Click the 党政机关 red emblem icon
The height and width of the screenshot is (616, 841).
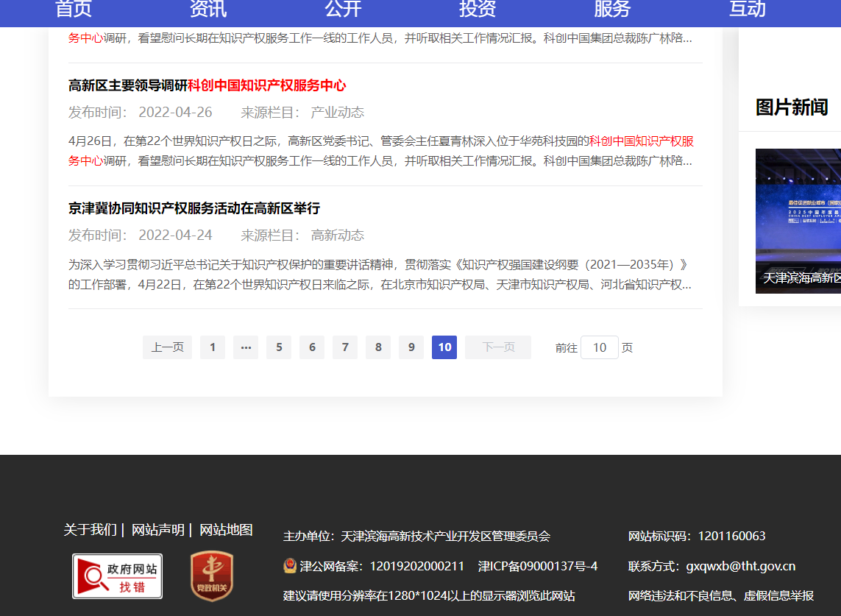(212, 576)
